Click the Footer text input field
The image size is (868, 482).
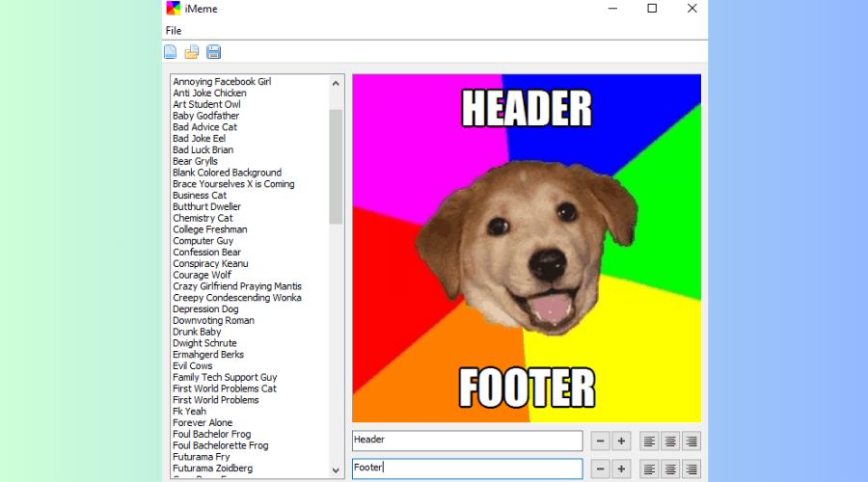tap(467, 469)
